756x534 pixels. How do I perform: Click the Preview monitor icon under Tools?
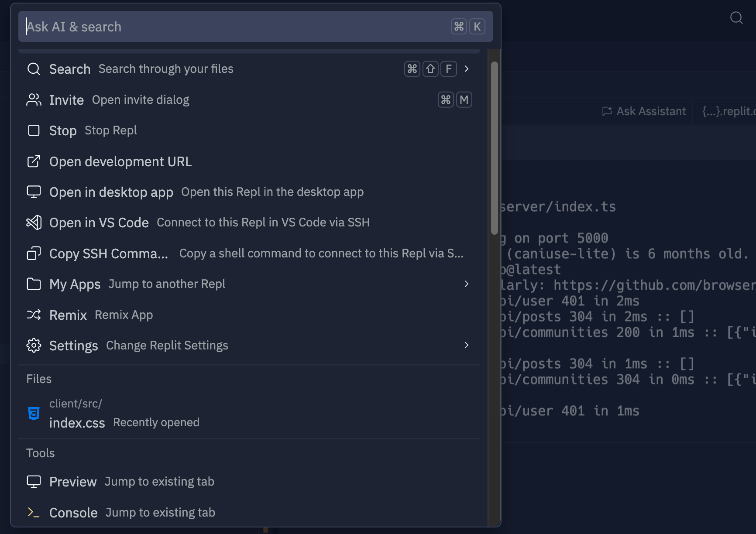(34, 482)
